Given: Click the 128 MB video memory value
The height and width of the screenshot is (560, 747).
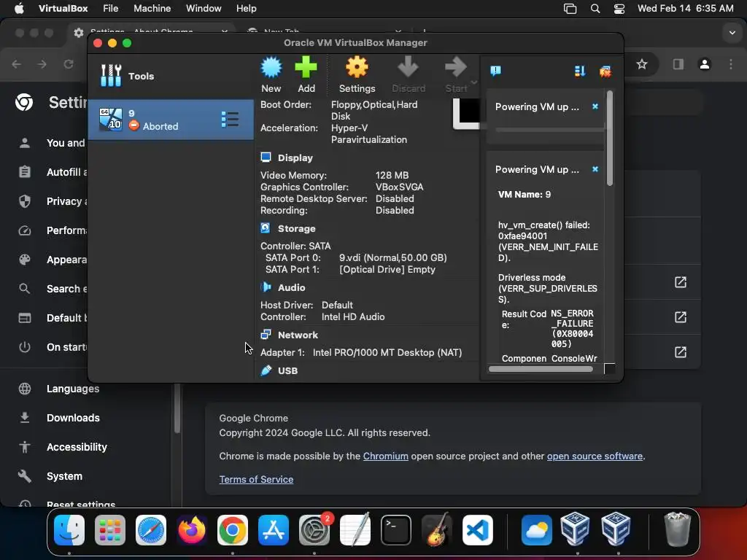Looking at the screenshot, I should [392, 175].
